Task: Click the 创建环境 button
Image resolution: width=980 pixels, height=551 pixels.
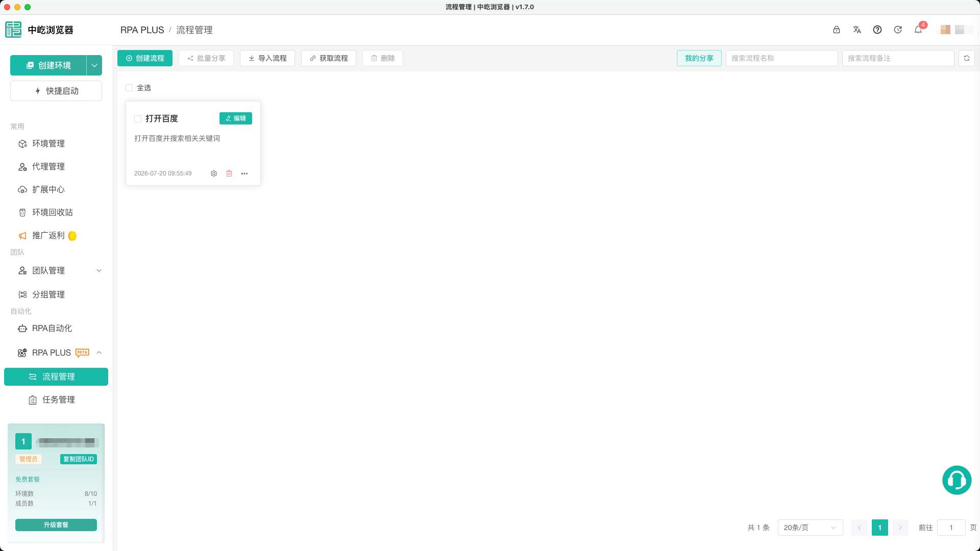Action: (48, 65)
